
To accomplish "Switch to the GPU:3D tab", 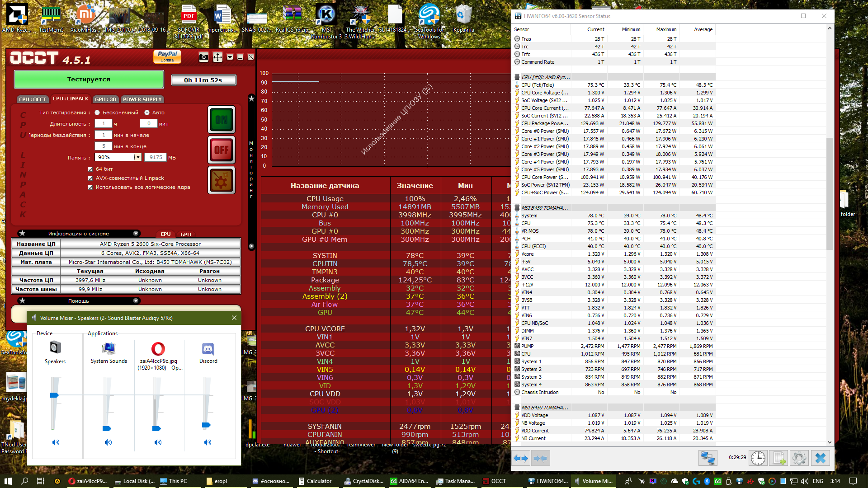I will (x=106, y=99).
